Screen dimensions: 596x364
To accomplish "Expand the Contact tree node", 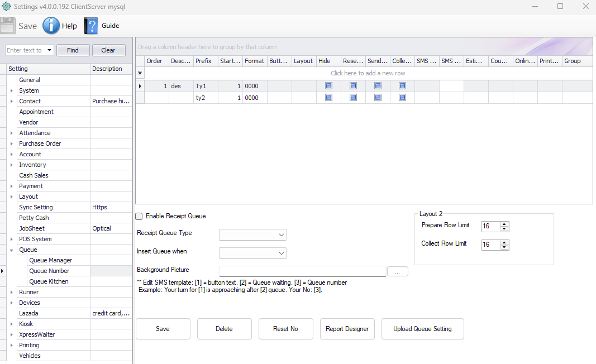I will tap(11, 101).
